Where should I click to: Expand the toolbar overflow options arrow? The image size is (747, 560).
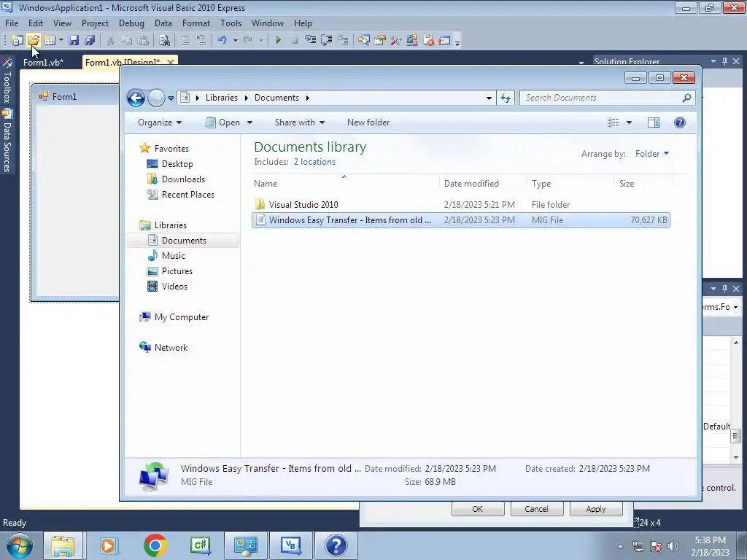tap(457, 43)
